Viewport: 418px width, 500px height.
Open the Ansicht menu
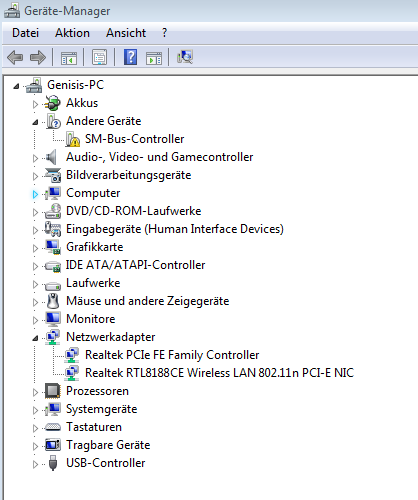pyautogui.click(x=126, y=33)
